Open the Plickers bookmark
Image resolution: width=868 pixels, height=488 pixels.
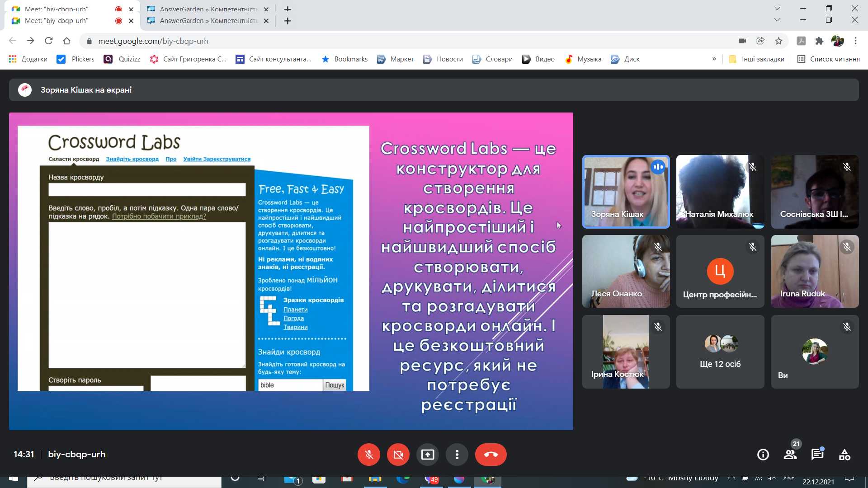[x=76, y=59]
